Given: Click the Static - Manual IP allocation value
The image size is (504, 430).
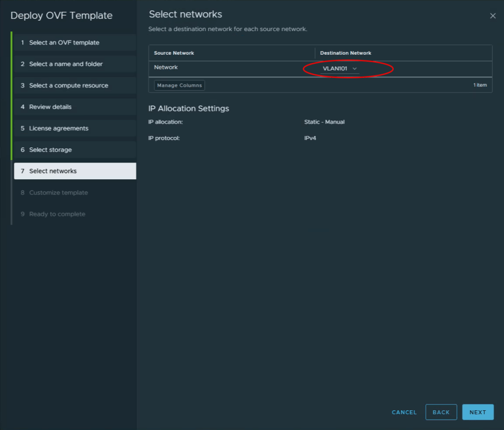Looking at the screenshot, I should pyautogui.click(x=324, y=122).
